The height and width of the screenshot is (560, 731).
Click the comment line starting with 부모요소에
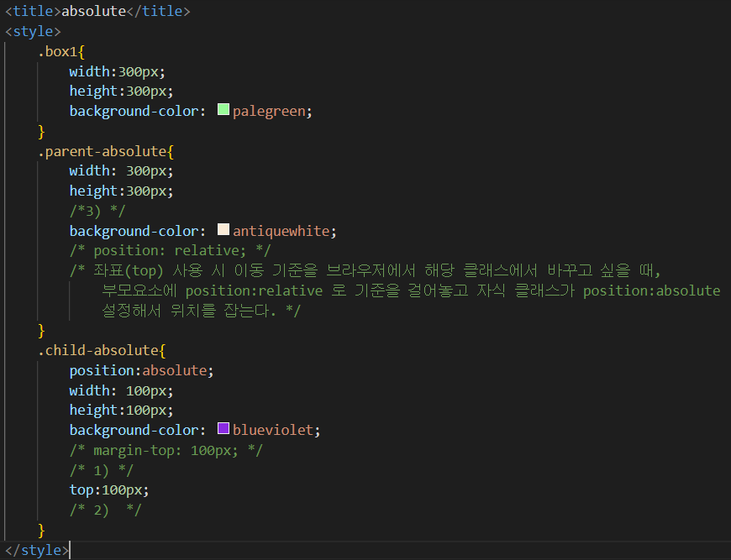tap(411, 290)
